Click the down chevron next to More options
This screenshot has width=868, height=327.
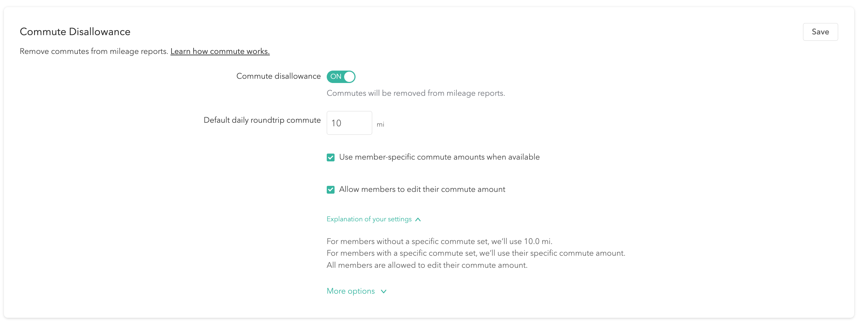click(384, 292)
